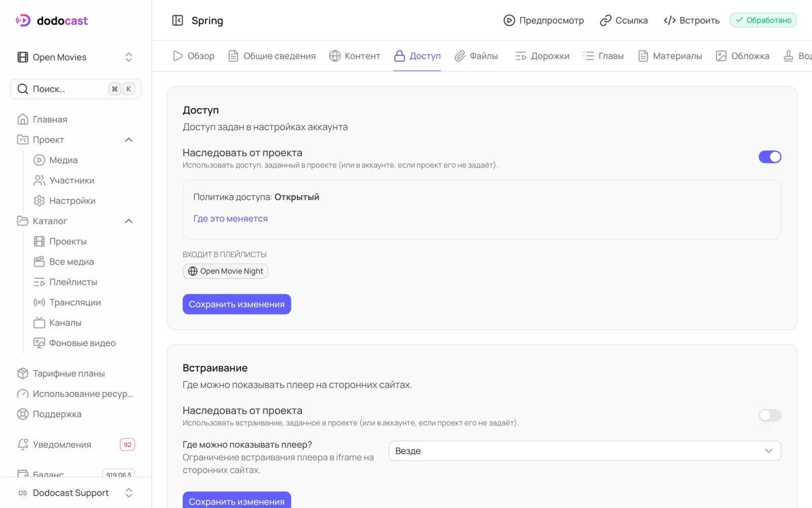Enable embedding Наследовать от проекта toggle

click(x=770, y=415)
